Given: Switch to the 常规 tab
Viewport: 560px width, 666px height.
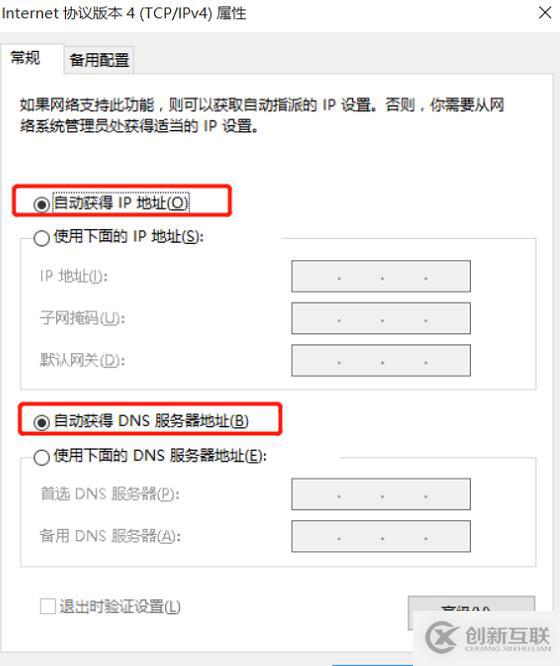Looking at the screenshot, I should (25, 58).
